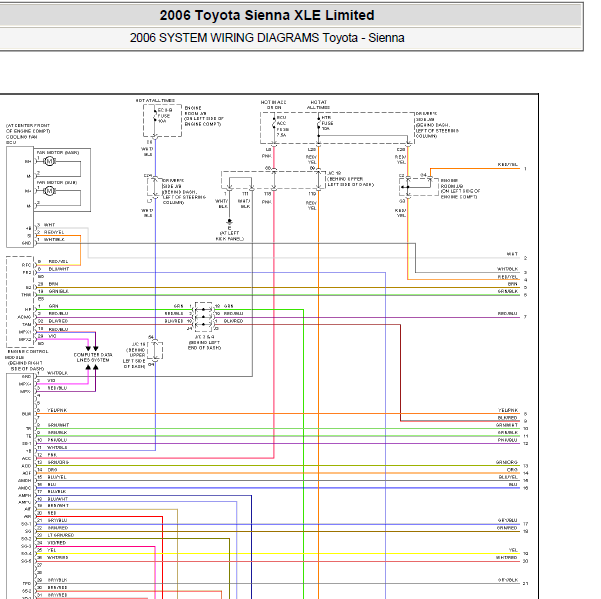Click the motor symbol in the main fan motor

pos(49,161)
